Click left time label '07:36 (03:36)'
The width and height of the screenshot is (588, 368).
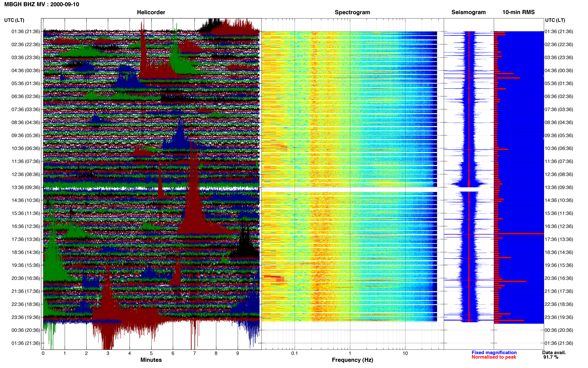(x=26, y=109)
